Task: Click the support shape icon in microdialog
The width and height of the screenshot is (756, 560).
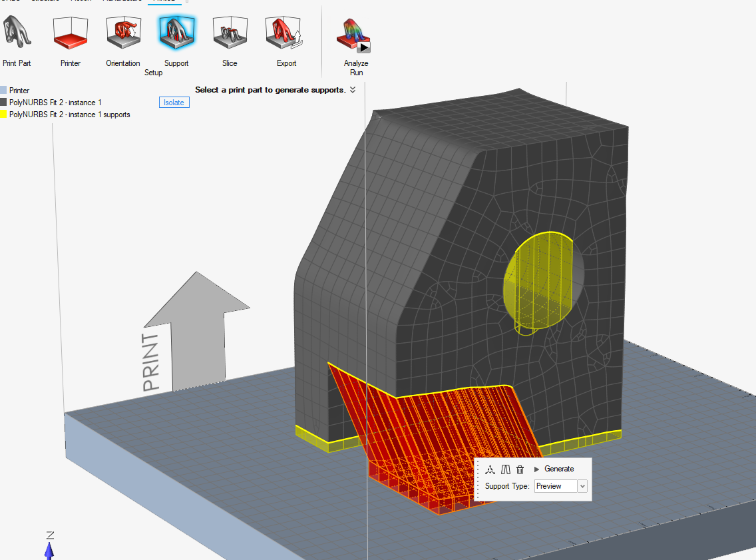Action: coord(505,469)
